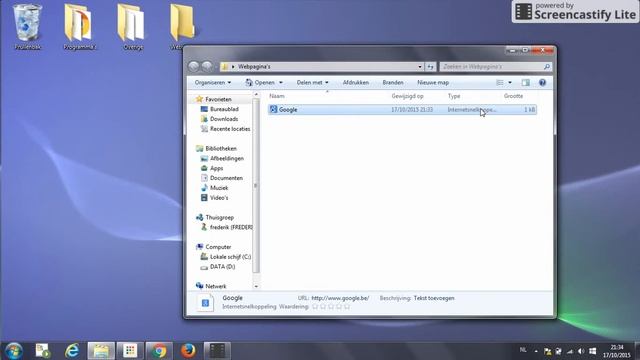The height and width of the screenshot is (360, 640).
Task: Launch Firefox from the taskbar
Action: click(188, 351)
